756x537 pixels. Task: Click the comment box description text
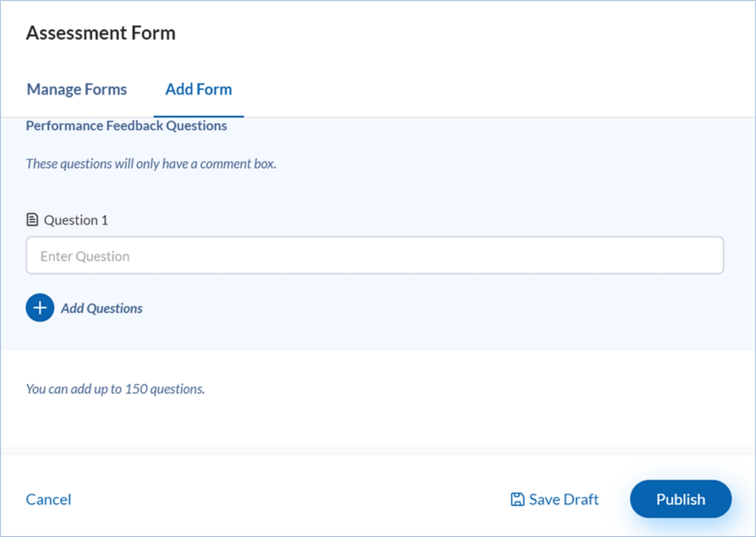click(151, 164)
